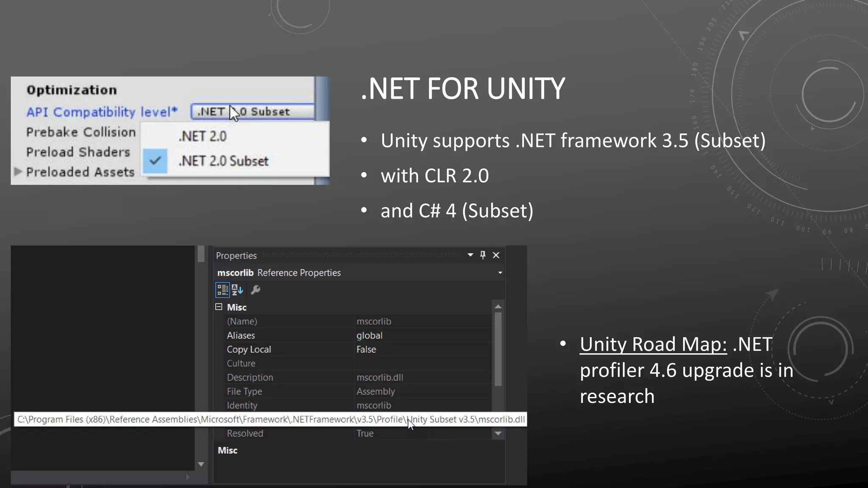Screen dimensions: 868x488
Task: Open Properties window position dropdown arrow
Action: point(470,255)
